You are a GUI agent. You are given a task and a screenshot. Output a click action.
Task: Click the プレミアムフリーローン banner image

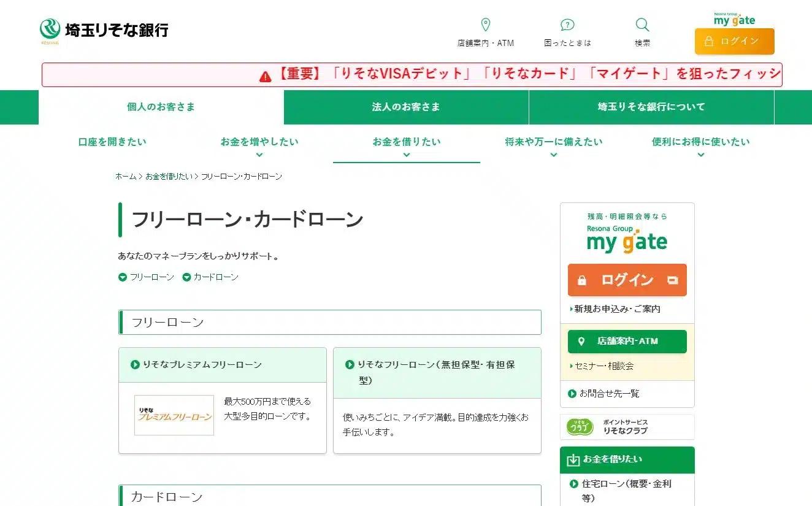point(174,415)
